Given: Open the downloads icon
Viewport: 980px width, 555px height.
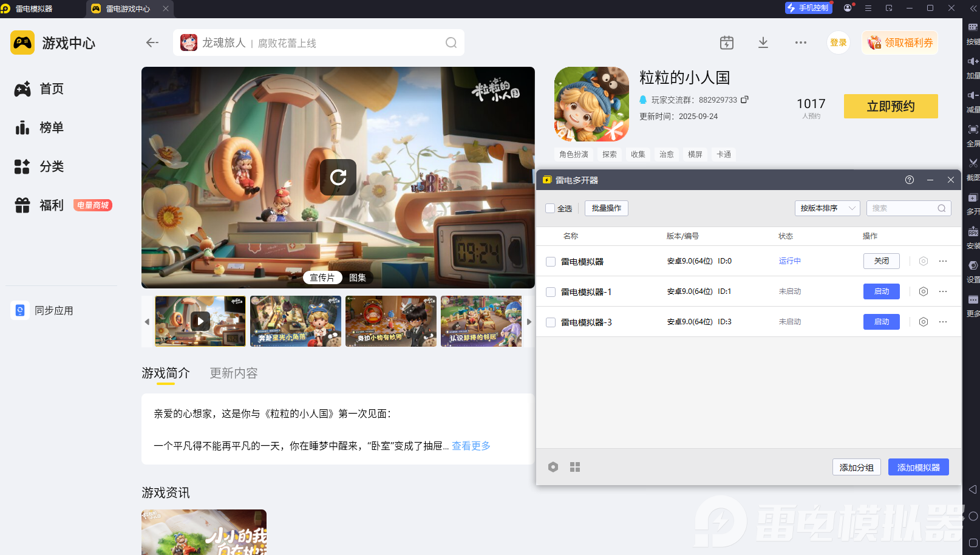Looking at the screenshot, I should (x=763, y=43).
